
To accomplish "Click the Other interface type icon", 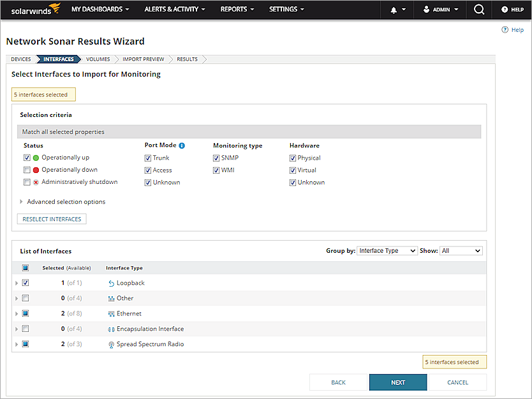I will point(112,298).
